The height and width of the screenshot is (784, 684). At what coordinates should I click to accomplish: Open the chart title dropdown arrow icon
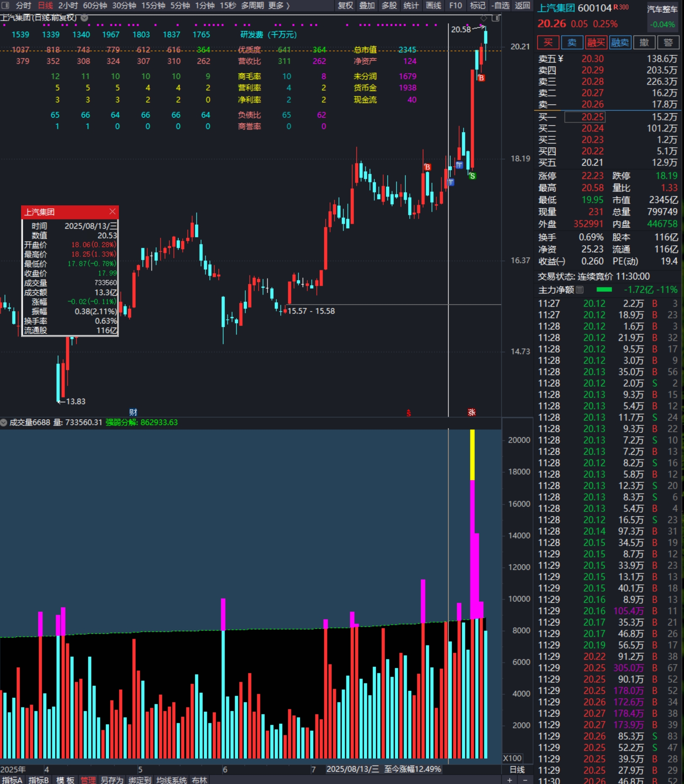84,18
